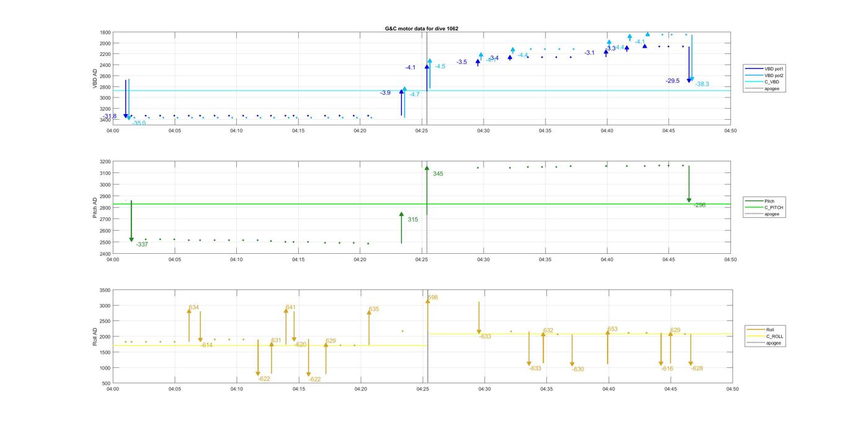Click the "-38.3" VBD data label
Viewport: 868px width, 430px height.
(702, 84)
